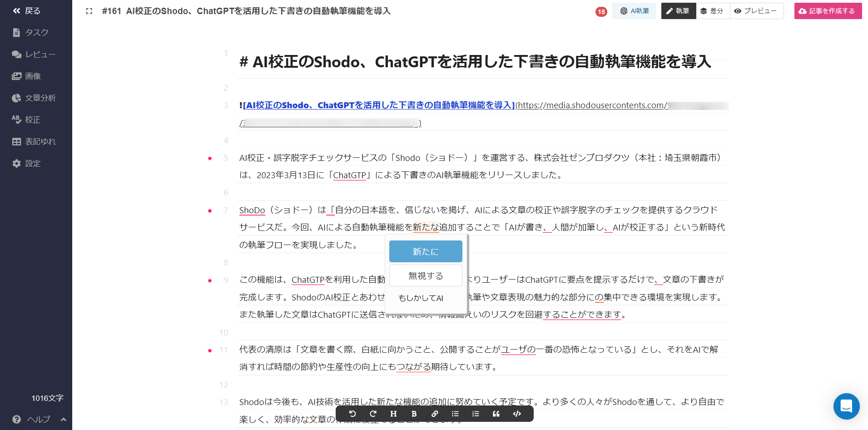868x430 pixels.
Task: Click the undo icon in the formatting toolbar
Action: 353,414
